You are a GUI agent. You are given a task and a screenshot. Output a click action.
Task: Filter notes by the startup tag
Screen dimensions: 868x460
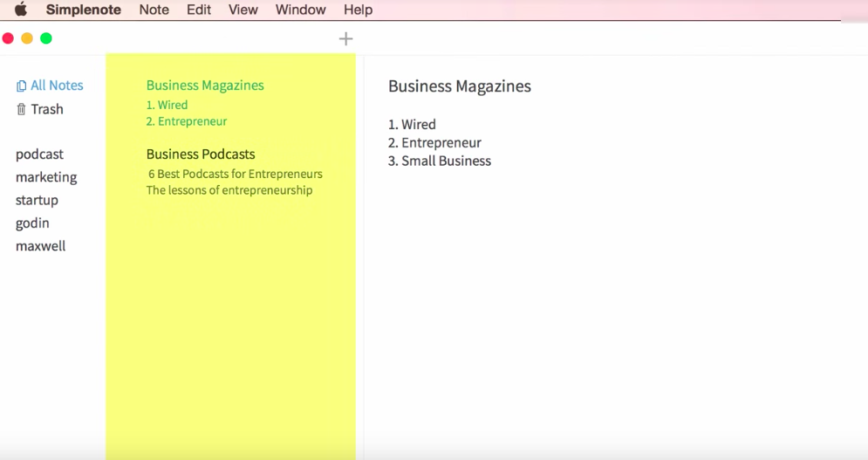pos(37,200)
